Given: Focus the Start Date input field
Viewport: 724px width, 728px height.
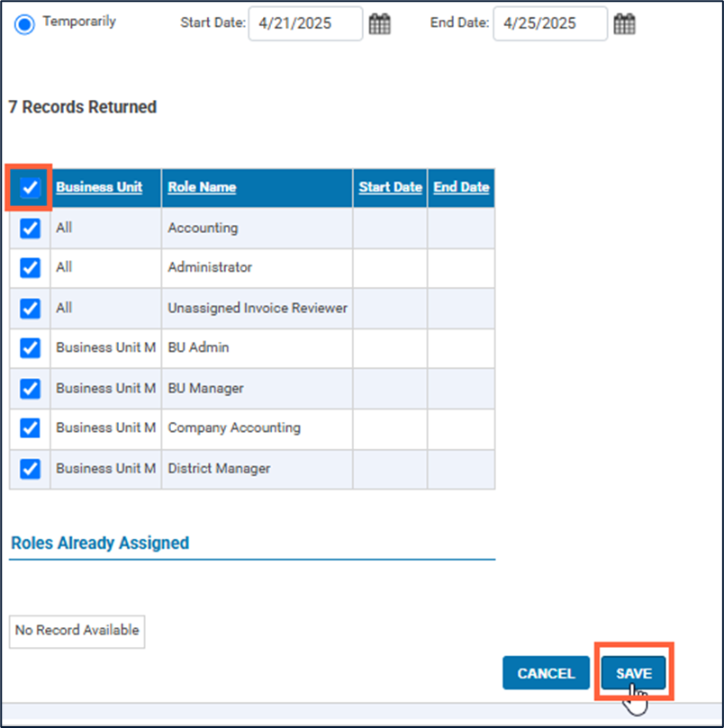Looking at the screenshot, I should 305,23.
